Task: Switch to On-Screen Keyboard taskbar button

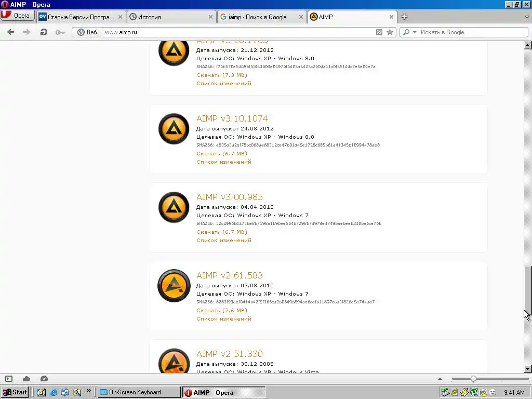Action: point(139,392)
